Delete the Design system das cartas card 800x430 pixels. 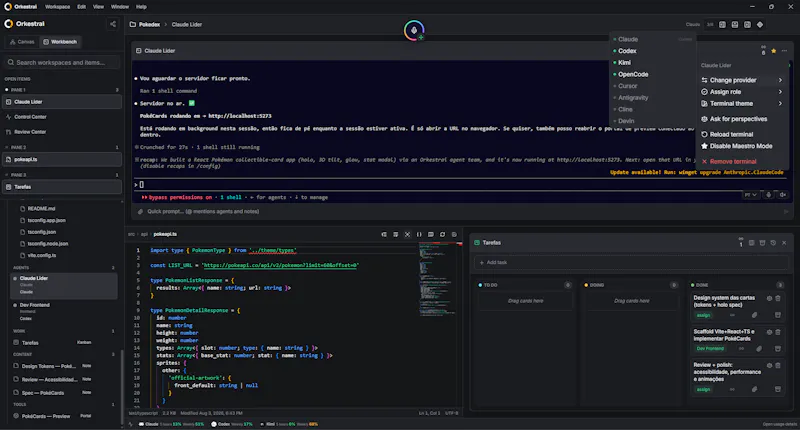(x=778, y=298)
